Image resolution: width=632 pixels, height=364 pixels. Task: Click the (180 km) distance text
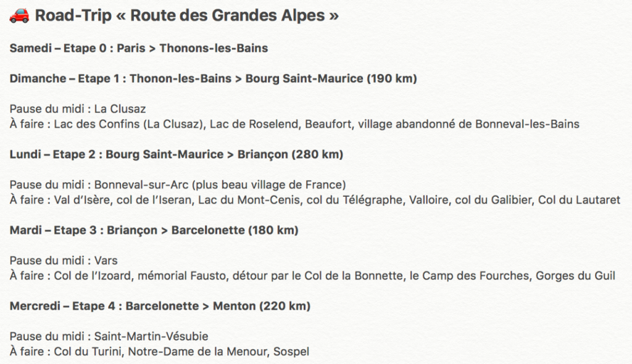pos(273,230)
